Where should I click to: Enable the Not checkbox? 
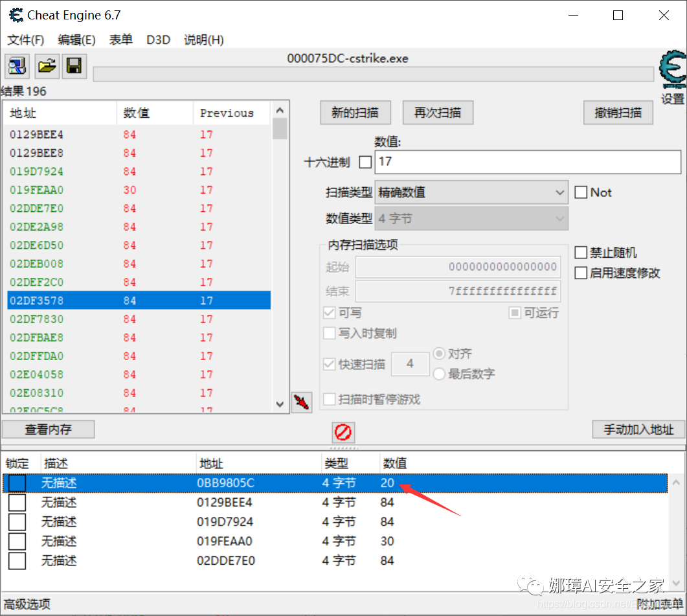click(581, 192)
